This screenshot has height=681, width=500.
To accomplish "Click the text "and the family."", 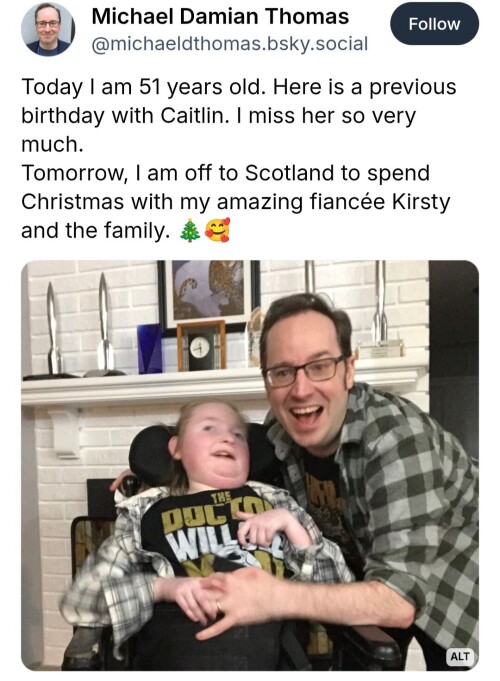I will pyautogui.click(x=96, y=230).
